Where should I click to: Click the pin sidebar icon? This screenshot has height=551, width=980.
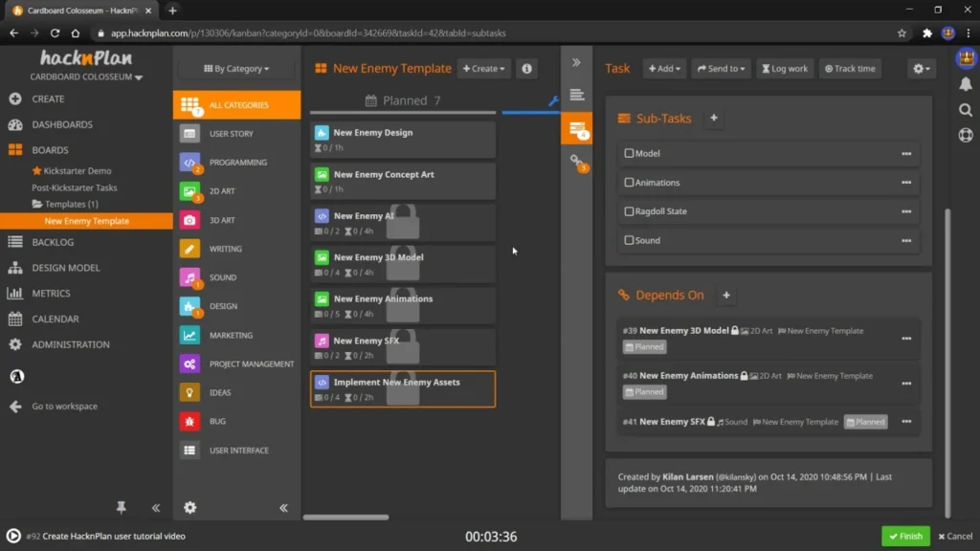click(121, 508)
